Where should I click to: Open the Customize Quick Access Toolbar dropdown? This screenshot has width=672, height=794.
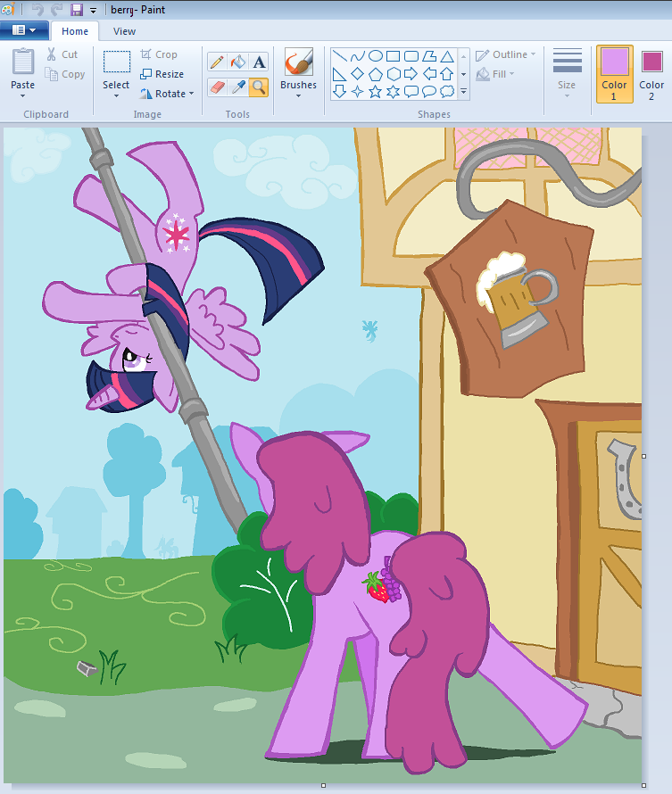click(93, 10)
